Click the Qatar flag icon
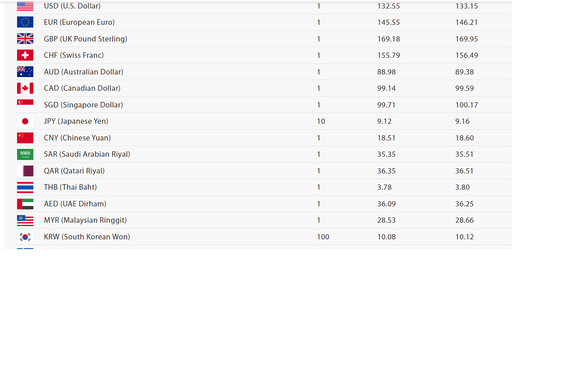 coord(25,171)
